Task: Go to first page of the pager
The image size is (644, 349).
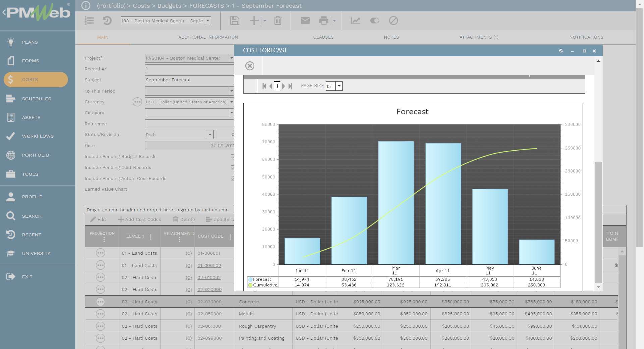Action: 264,86
